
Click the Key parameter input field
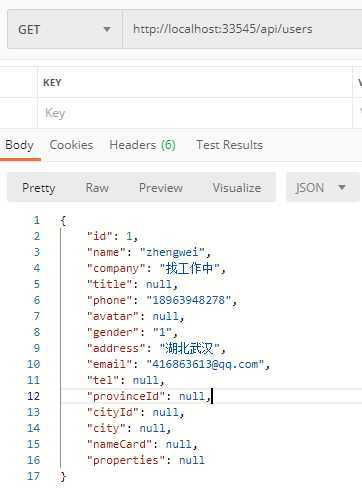195,113
